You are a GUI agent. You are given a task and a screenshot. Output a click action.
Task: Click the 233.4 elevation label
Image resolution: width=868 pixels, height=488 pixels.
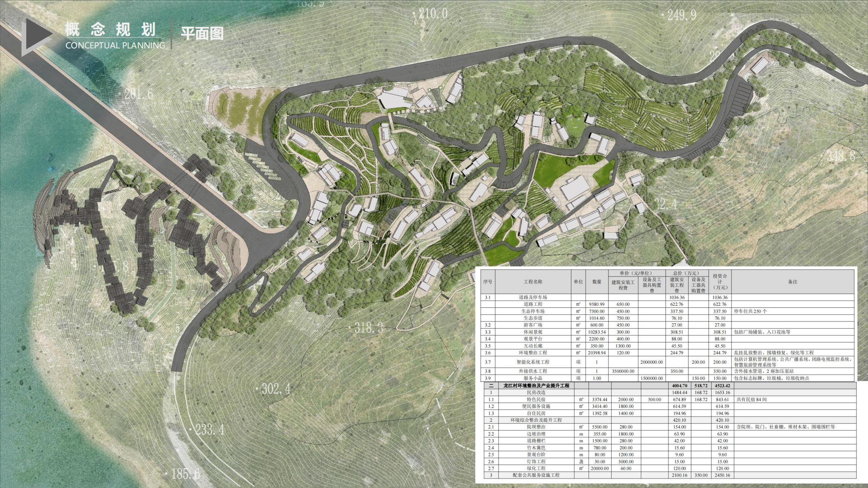point(209,429)
